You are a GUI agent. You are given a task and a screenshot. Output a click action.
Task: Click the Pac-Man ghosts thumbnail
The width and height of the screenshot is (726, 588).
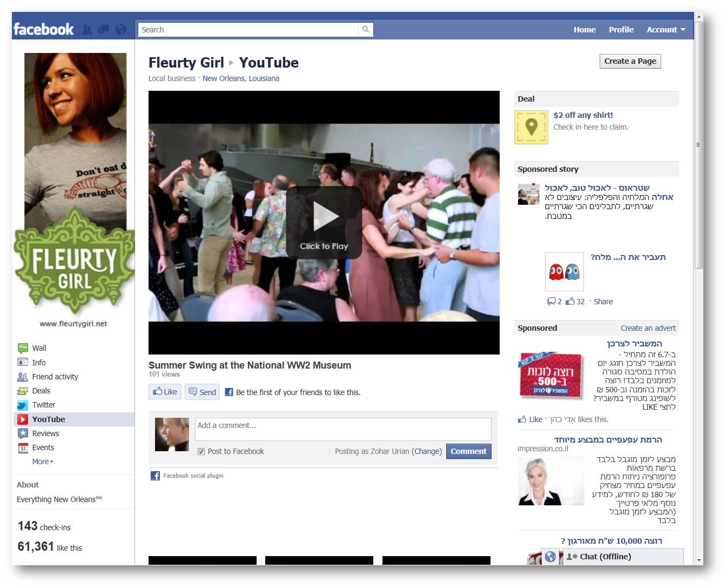pos(564,272)
